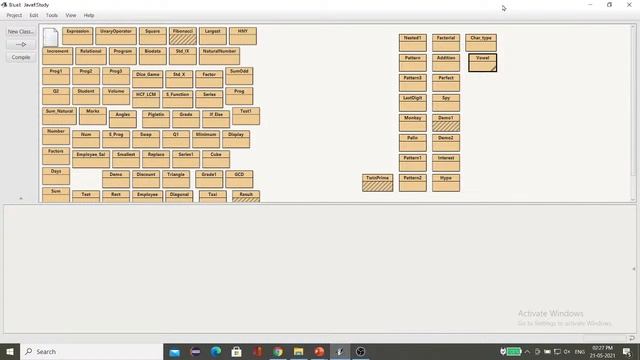This screenshot has height=360, width=640.
Task: Open the Help menu
Action: pos(89,15)
